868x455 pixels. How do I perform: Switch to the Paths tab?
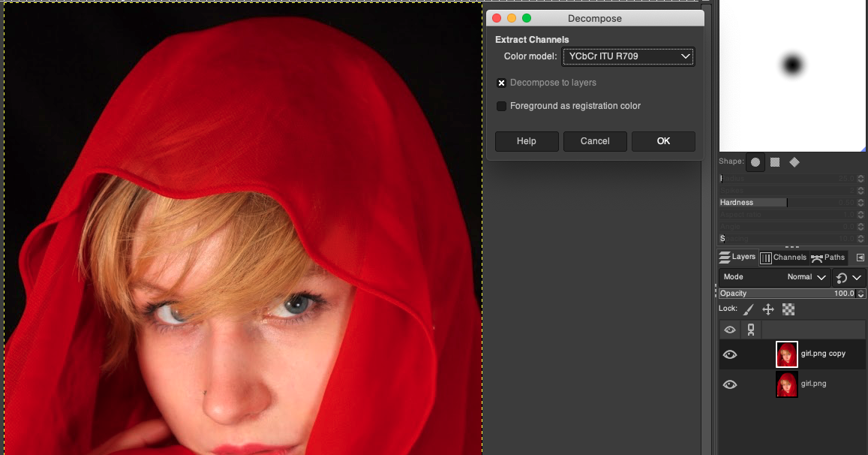click(828, 258)
